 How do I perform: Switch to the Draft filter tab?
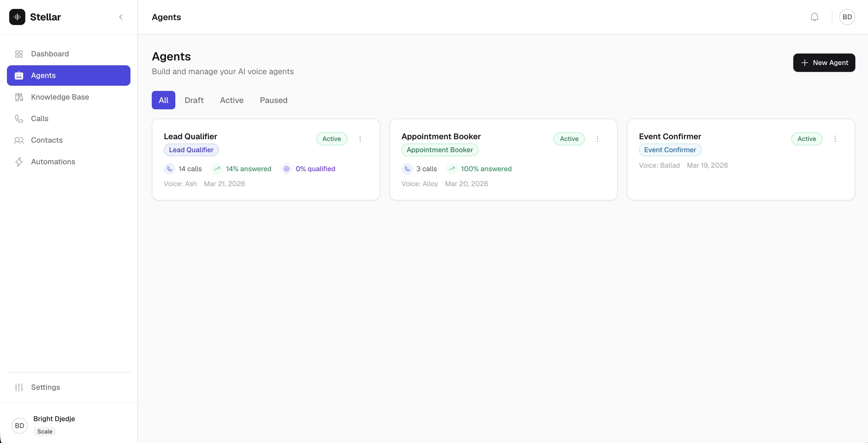pyautogui.click(x=194, y=100)
